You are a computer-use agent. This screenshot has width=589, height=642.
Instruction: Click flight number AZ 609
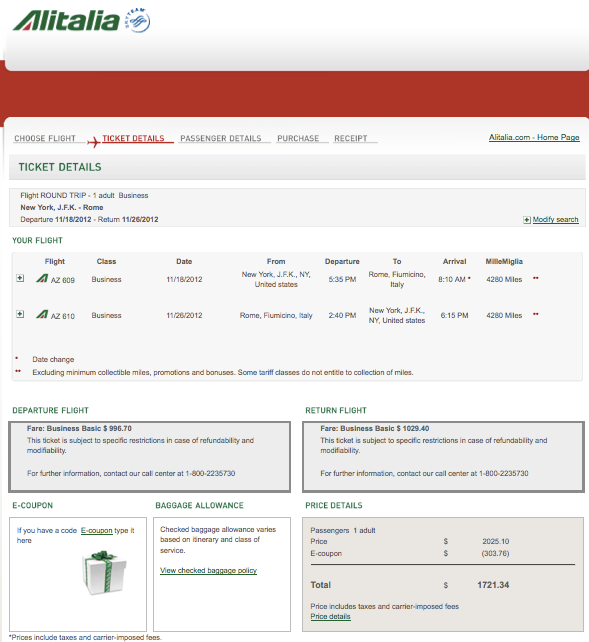pos(63,280)
